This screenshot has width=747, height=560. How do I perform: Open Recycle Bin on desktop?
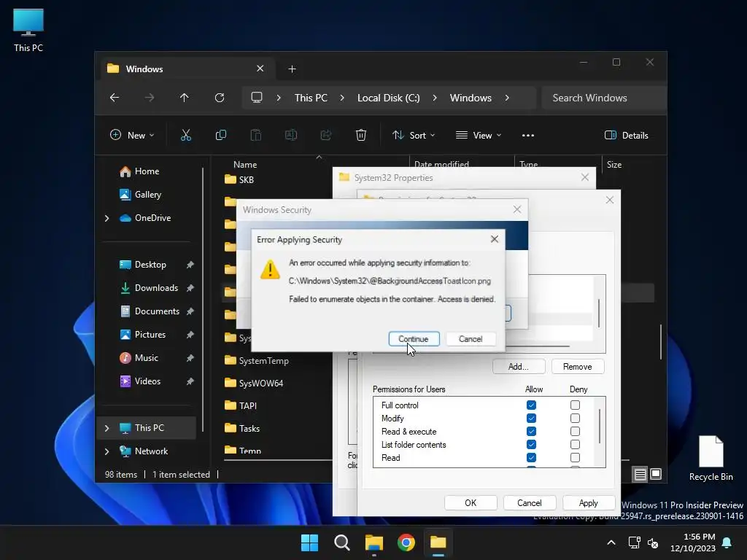[711, 459]
